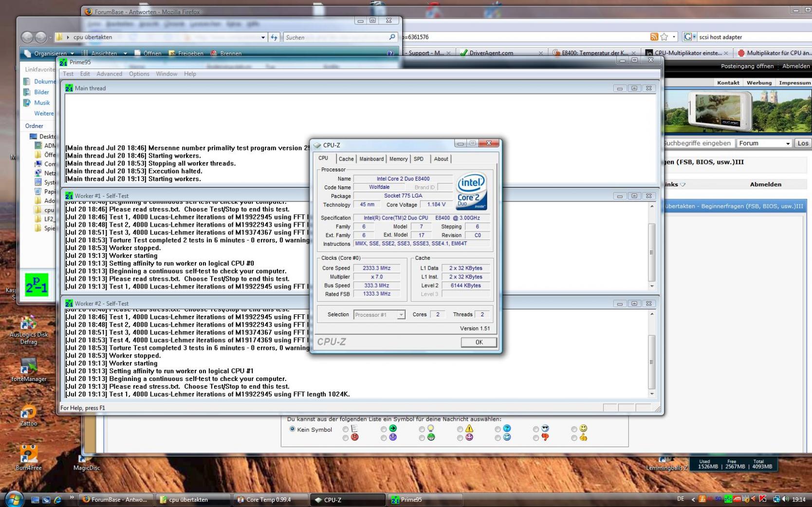Click the Explorer refresh arrows icon beside address bar

[x=274, y=37]
